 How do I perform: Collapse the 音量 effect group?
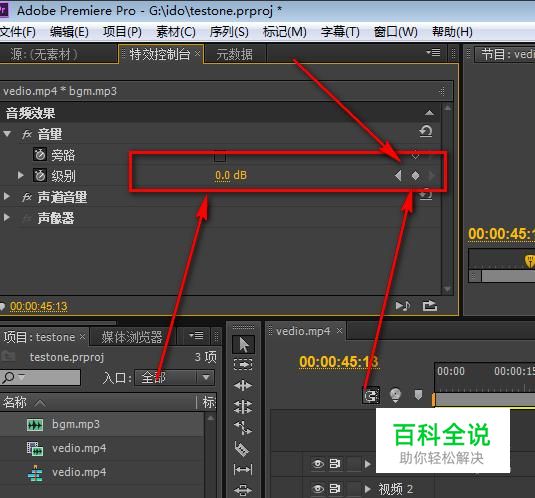(x=7, y=134)
